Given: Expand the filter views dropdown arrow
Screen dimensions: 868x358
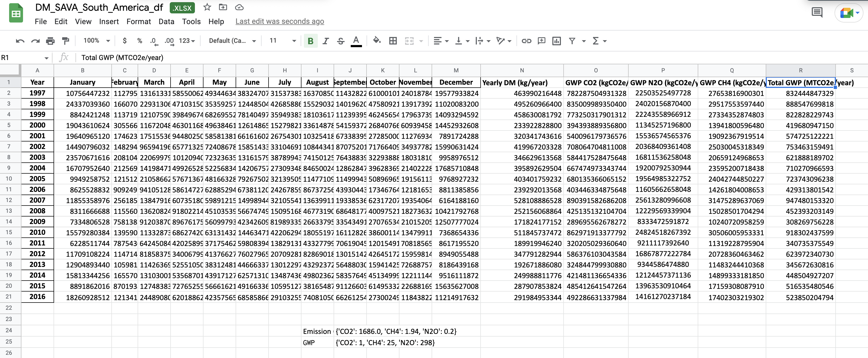Looking at the screenshot, I should click(x=584, y=41).
